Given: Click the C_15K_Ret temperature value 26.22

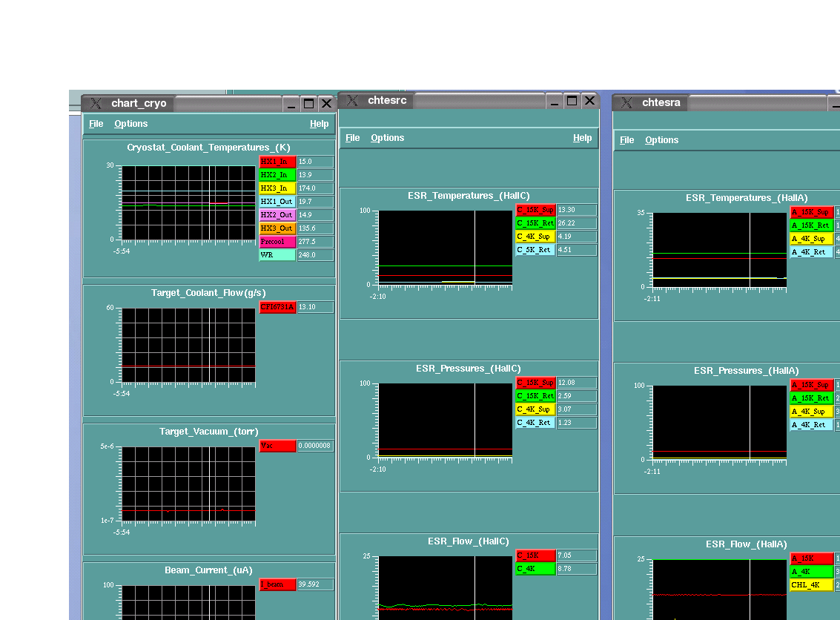Looking at the screenshot, I should click(576, 223).
